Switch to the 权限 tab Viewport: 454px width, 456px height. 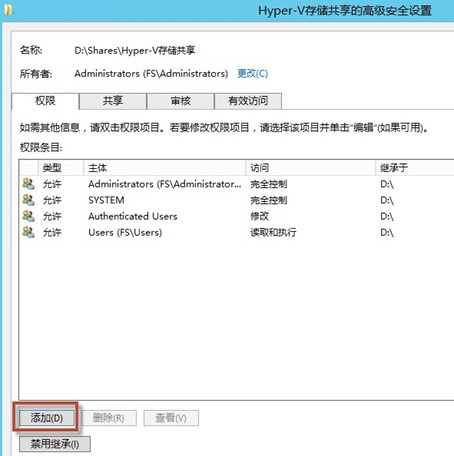45,101
